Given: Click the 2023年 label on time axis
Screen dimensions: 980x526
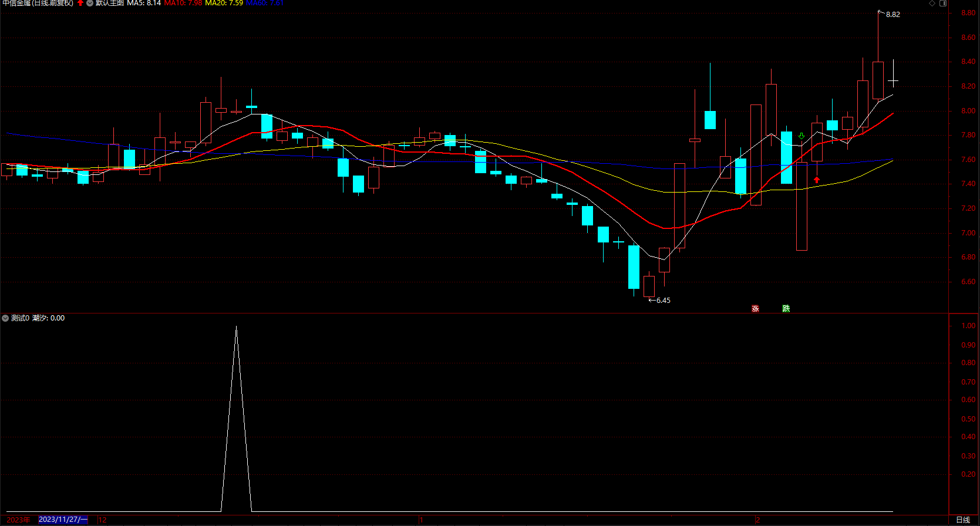Looking at the screenshot, I should pos(18,520).
